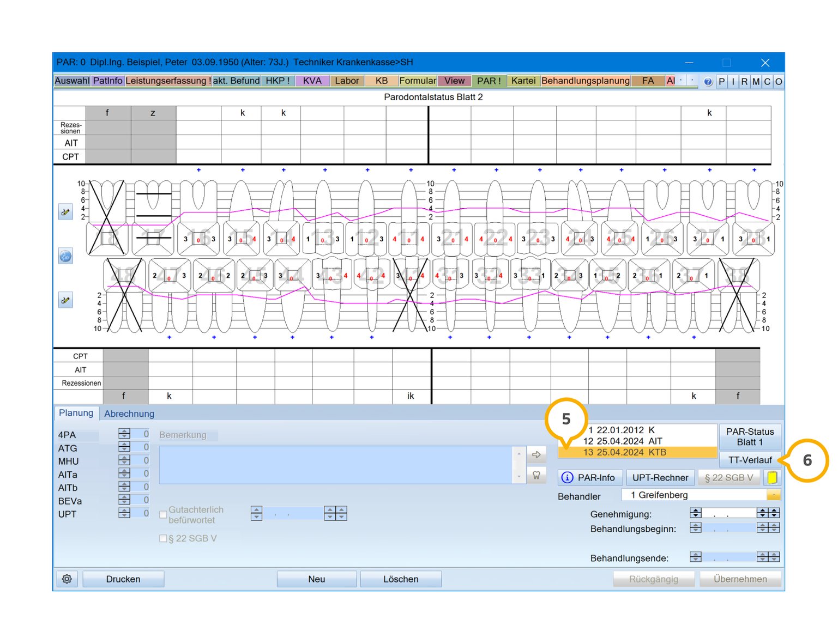Open the Labor tab
The image size is (838, 644).
pos(347,81)
